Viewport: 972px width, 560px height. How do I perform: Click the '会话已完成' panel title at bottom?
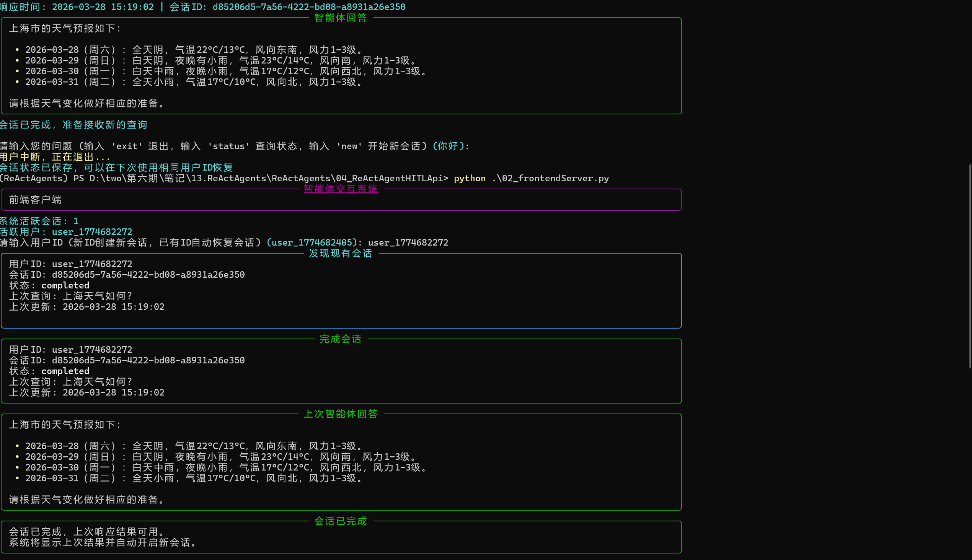(x=341, y=521)
